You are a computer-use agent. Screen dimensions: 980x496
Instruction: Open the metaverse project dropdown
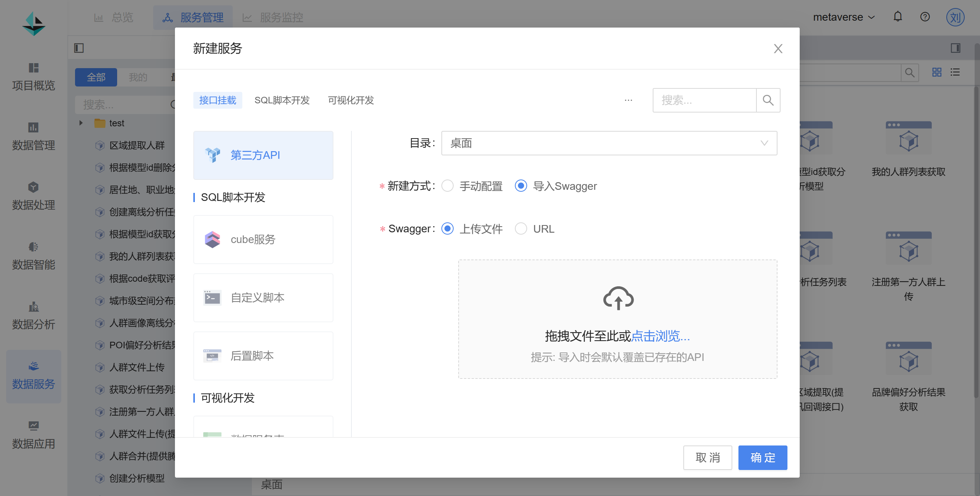(844, 17)
